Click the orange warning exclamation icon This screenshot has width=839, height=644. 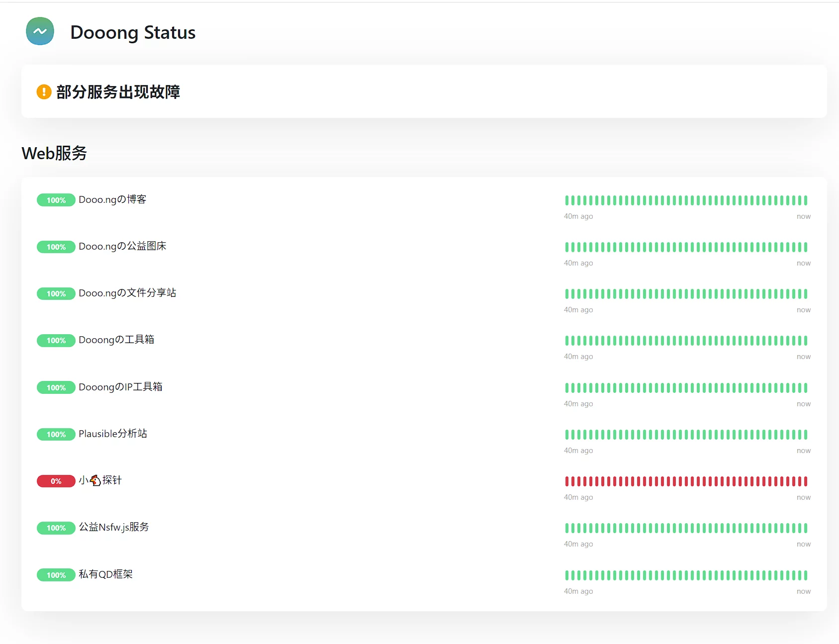click(44, 92)
